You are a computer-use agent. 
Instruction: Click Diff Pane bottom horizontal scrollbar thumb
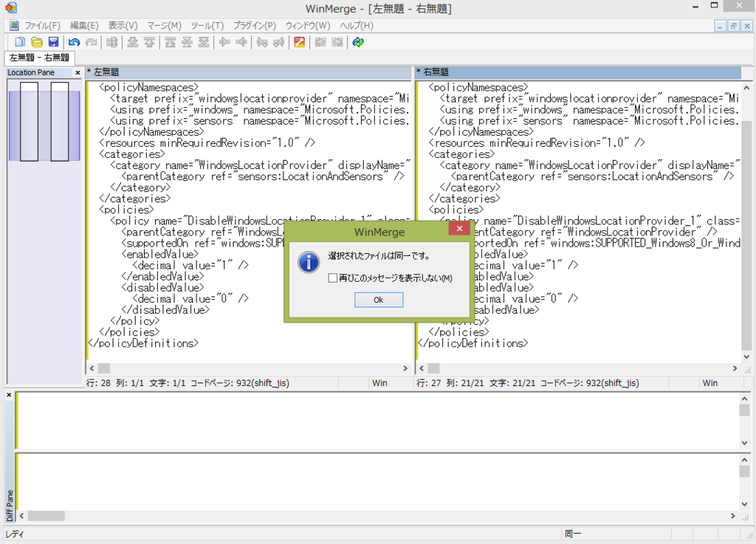pyautogui.click(x=46, y=516)
